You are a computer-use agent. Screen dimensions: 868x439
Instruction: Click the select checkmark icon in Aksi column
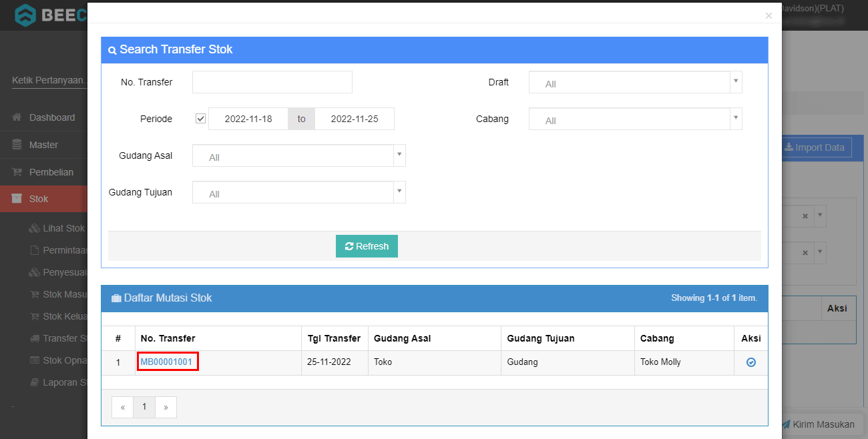[751, 362]
